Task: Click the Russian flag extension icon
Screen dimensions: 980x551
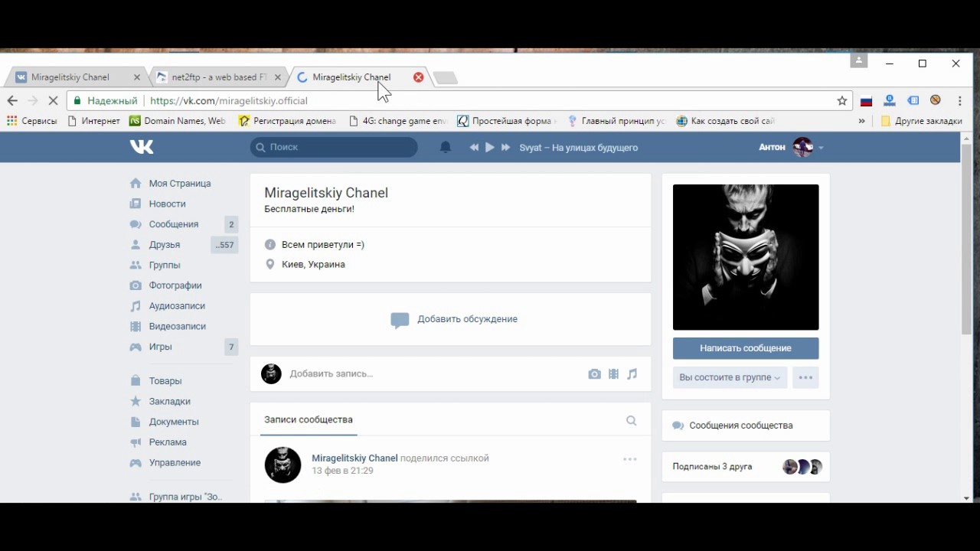Action: point(866,100)
